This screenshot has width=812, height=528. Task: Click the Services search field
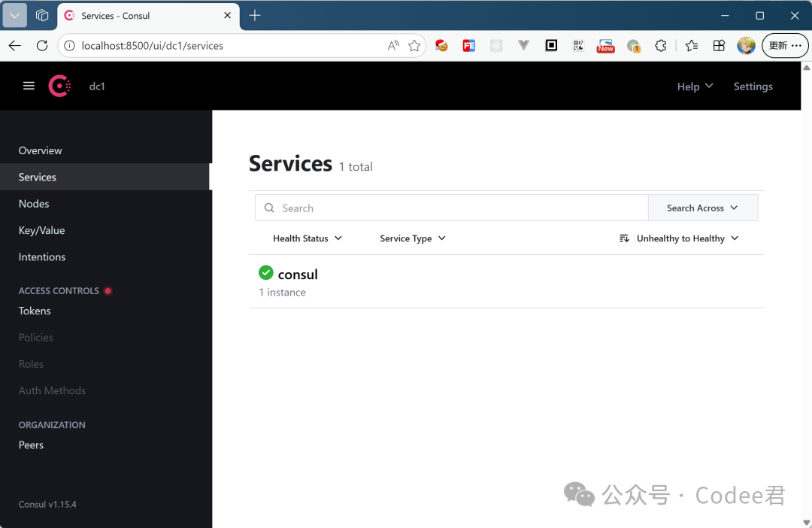point(451,208)
